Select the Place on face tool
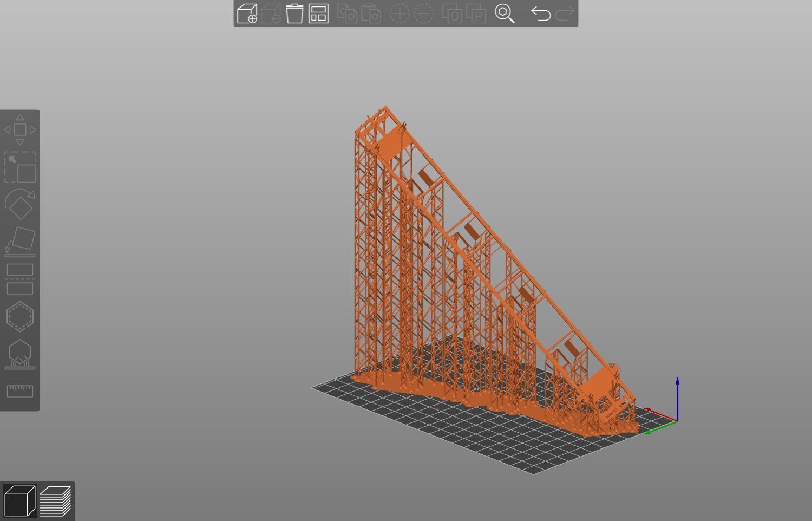The height and width of the screenshot is (521, 812). (x=20, y=242)
